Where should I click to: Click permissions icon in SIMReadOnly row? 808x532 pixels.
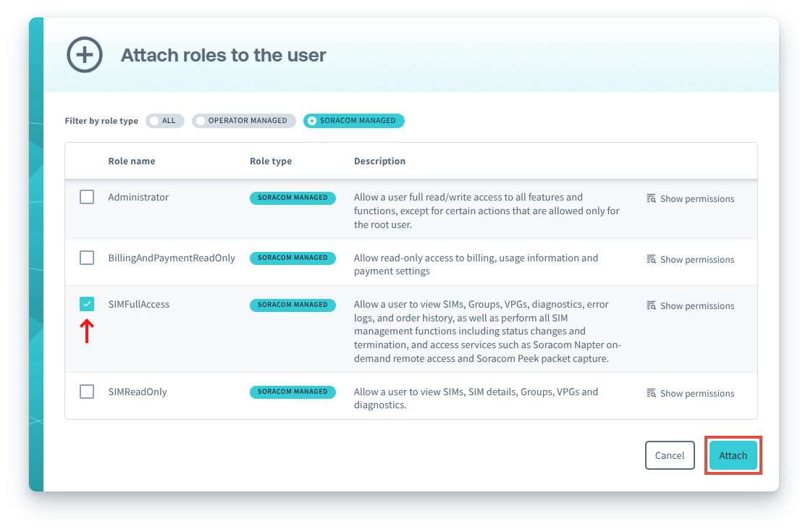(x=651, y=393)
